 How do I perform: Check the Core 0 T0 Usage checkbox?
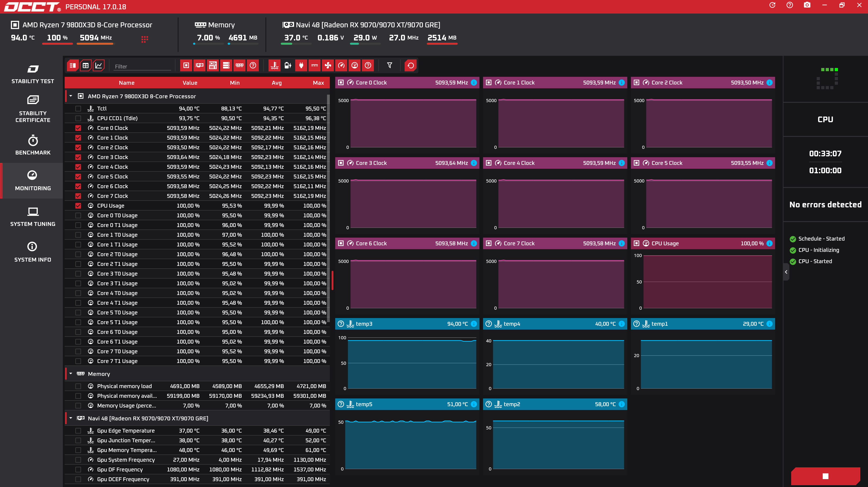(78, 215)
